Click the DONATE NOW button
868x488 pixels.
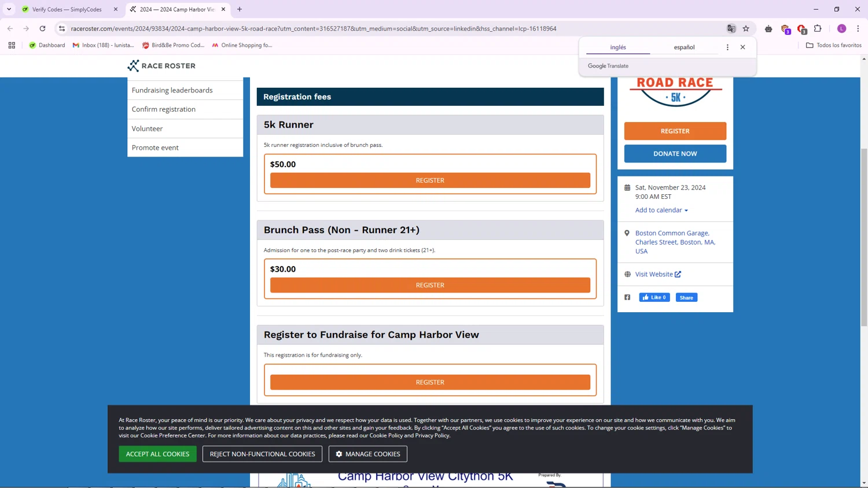coord(675,154)
